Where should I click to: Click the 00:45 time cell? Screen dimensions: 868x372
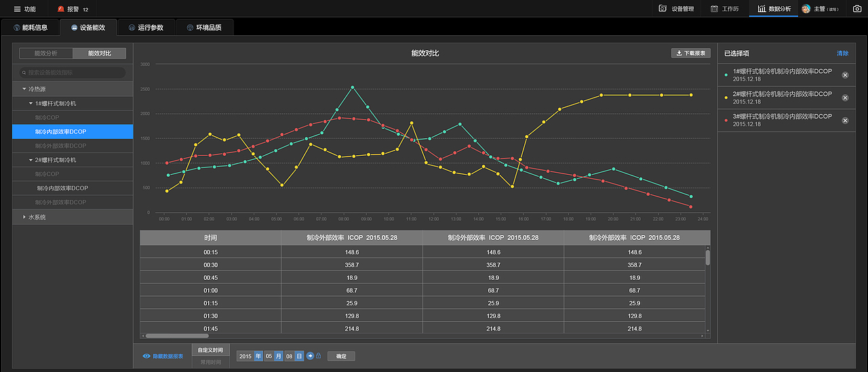pyautogui.click(x=210, y=278)
